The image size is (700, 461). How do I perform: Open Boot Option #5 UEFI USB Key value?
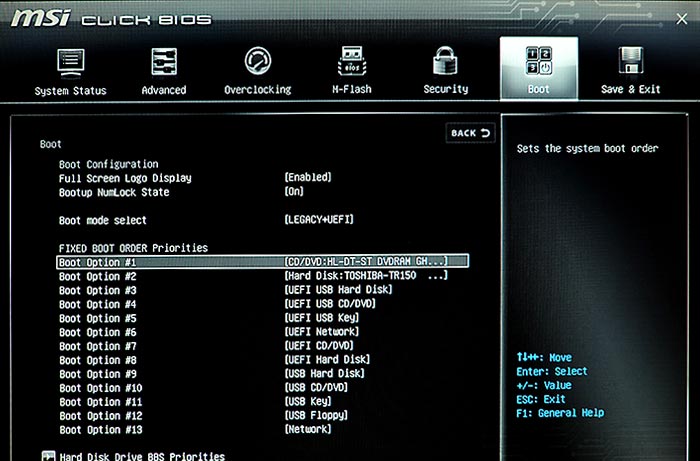(x=321, y=317)
